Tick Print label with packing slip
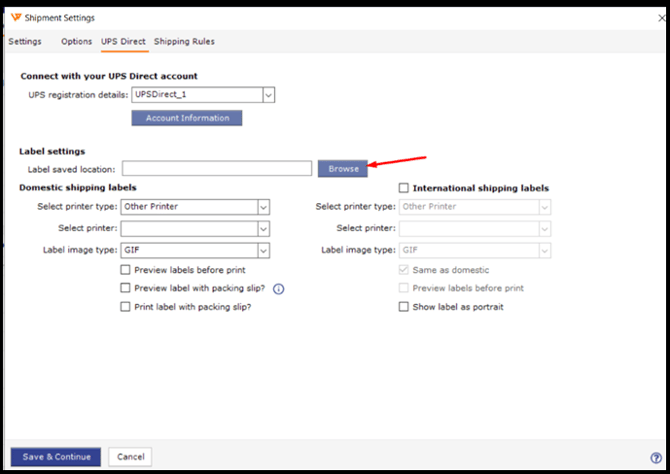Image resolution: width=670 pixels, height=474 pixels. click(125, 306)
